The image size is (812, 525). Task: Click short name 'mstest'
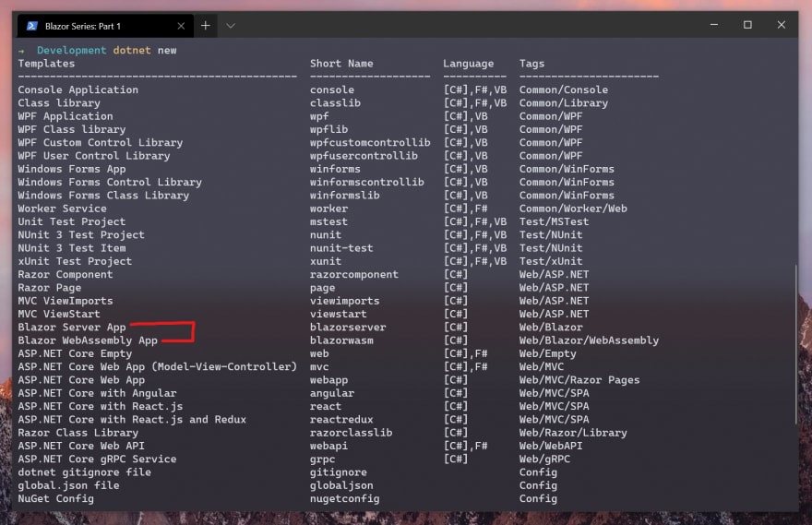click(328, 221)
